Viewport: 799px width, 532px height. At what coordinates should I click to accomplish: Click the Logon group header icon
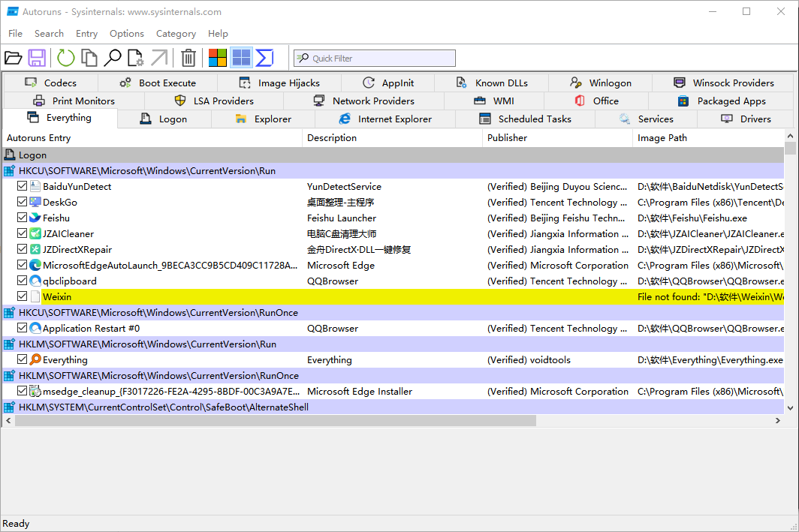click(9, 155)
